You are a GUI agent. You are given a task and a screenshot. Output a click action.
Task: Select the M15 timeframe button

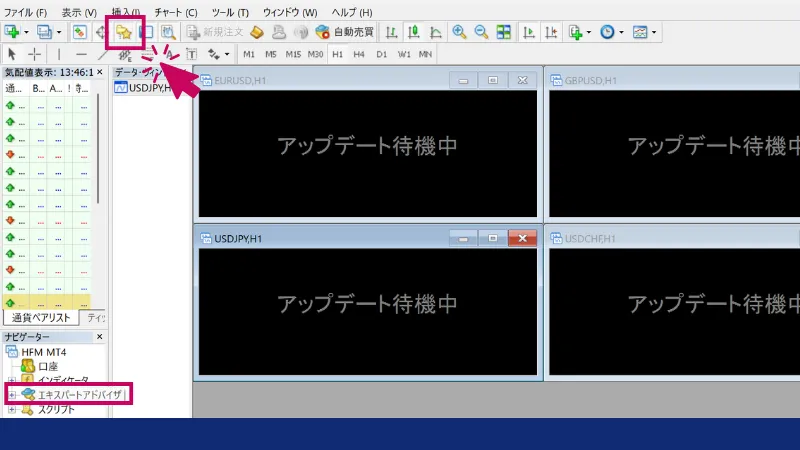pyautogui.click(x=293, y=54)
